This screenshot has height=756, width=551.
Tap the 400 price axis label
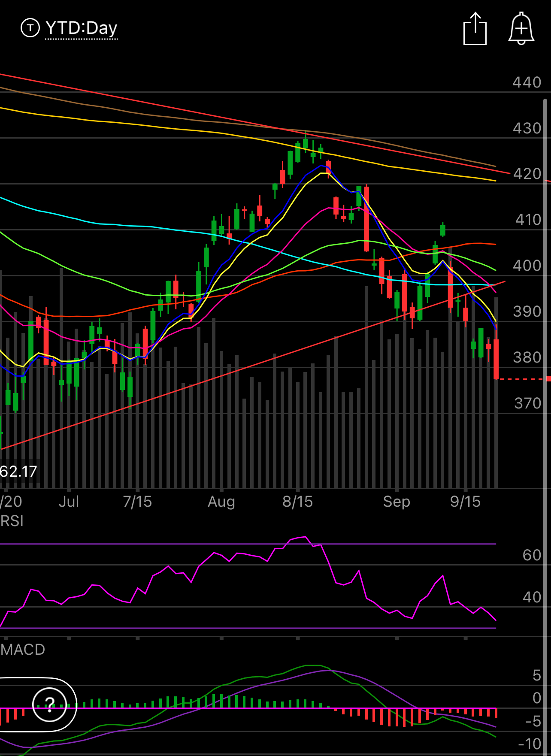tap(527, 266)
